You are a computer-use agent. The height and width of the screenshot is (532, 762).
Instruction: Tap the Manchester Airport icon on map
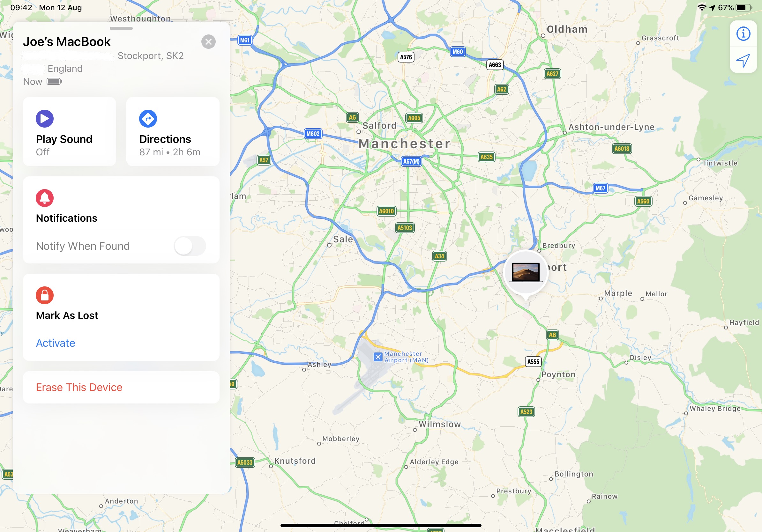pos(378,357)
